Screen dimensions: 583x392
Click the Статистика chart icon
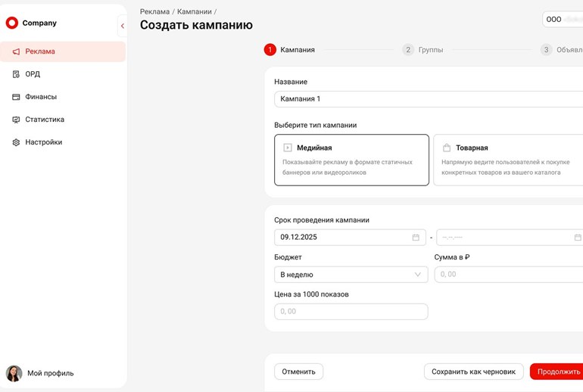16,120
